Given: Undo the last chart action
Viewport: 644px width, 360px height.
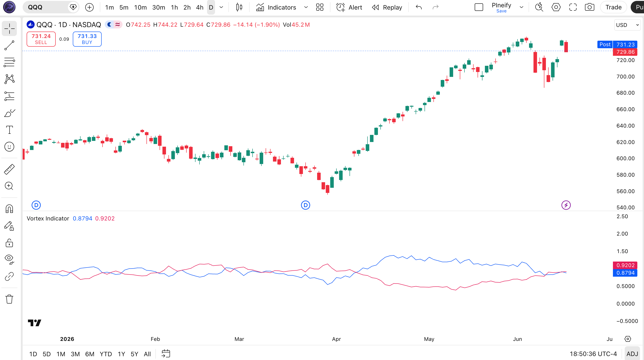Looking at the screenshot, I should click(x=419, y=7).
